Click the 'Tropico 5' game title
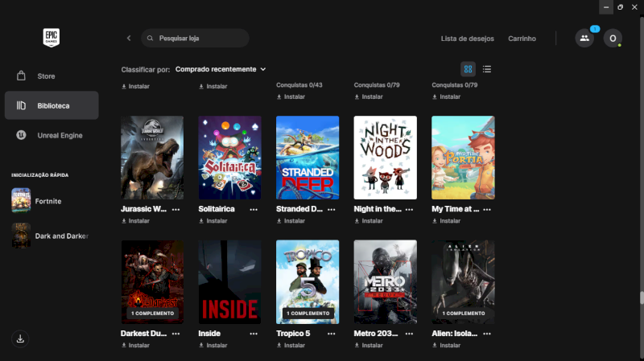 click(293, 334)
